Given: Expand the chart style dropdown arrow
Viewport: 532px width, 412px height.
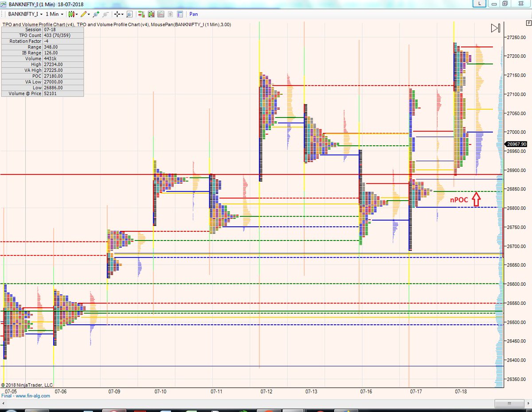Looking at the screenshot, I should pyautogui.click(x=77, y=14).
